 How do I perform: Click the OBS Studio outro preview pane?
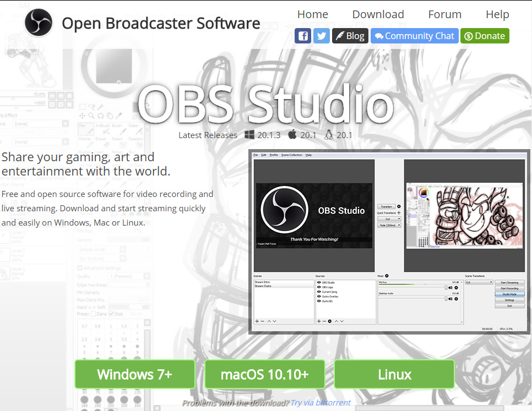pos(314,216)
